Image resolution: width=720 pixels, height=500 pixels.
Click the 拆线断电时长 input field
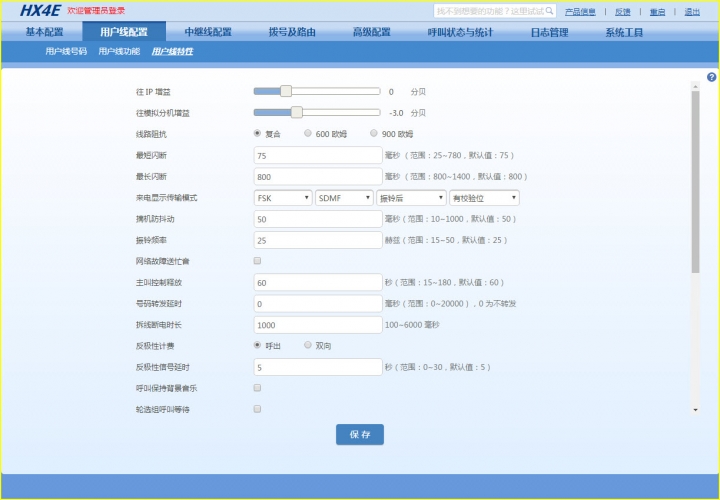coord(318,325)
